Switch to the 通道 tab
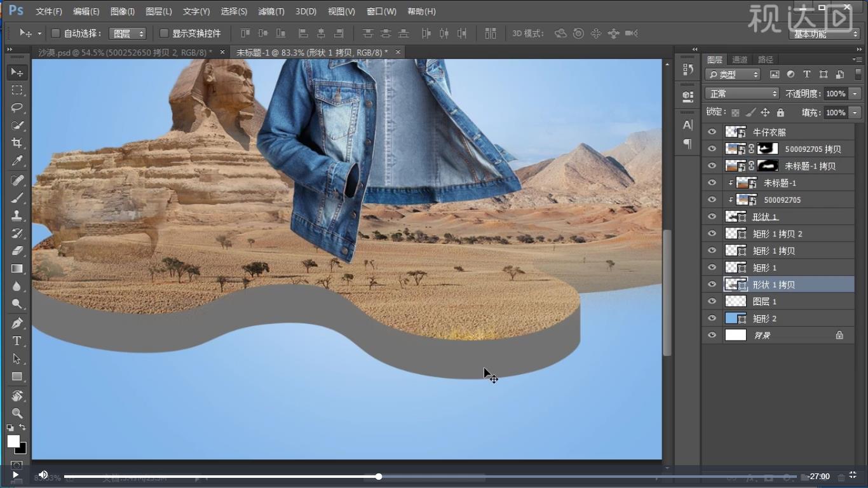Screen dimensions: 868x488 coord(740,60)
